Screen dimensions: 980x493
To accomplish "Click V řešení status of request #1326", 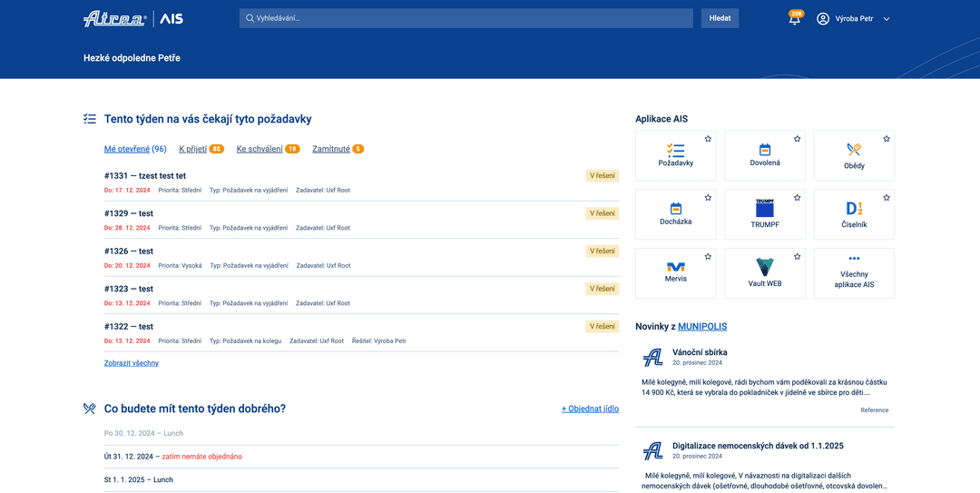I will [603, 251].
